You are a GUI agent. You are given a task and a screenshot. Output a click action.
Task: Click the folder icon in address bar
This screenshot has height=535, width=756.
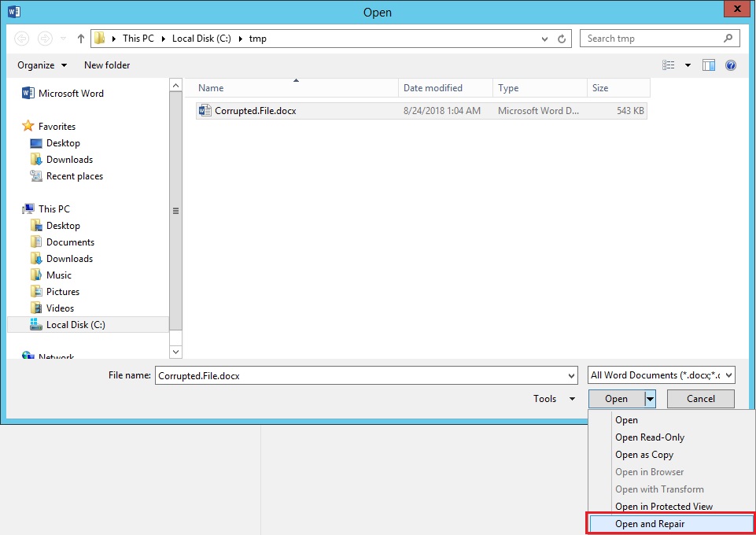coord(100,38)
